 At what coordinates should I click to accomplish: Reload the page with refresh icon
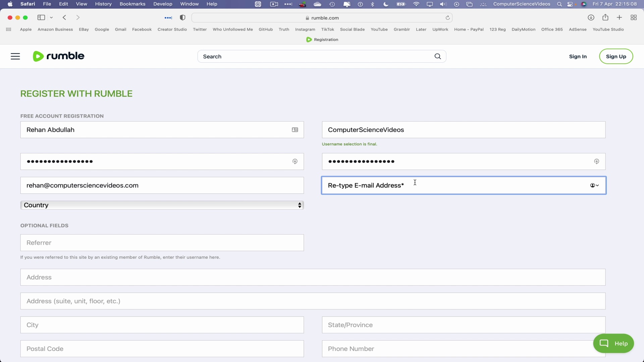pos(447,18)
